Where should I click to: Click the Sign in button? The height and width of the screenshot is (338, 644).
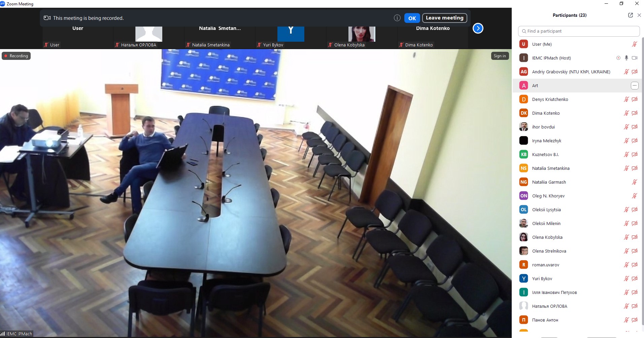coord(500,56)
